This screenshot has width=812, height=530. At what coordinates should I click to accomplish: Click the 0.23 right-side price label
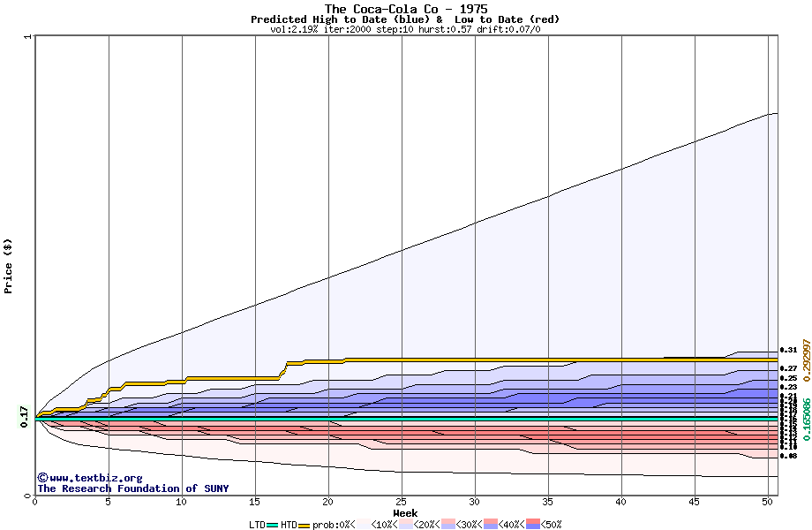tap(788, 387)
